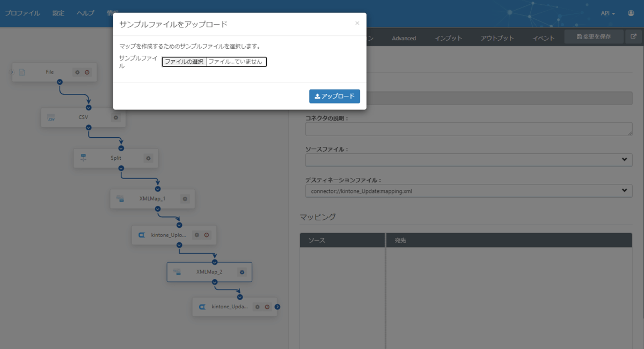
Task: Click the XMLMap_2 connector type icon
Action: pyautogui.click(x=177, y=272)
